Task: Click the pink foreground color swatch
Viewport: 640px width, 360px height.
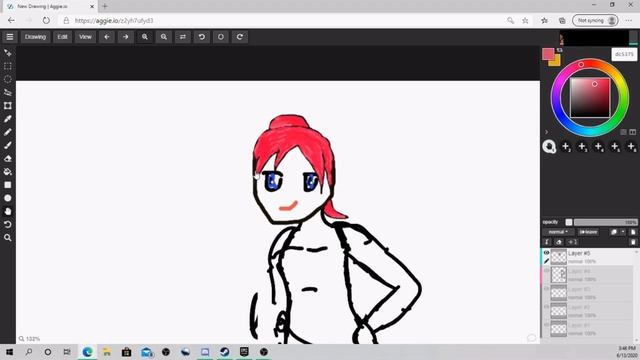Action: click(x=548, y=53)
